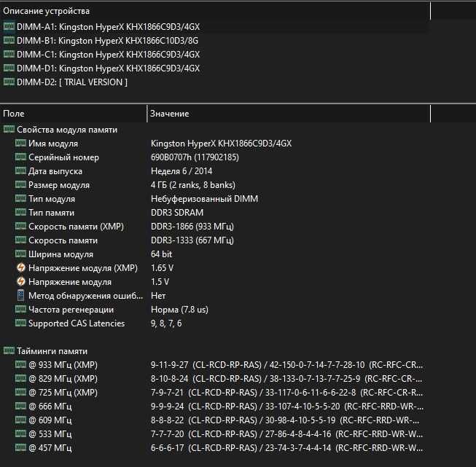Click the icon beside Метод обнаружения ошибок
476x467 pixels.
[20, 295]
